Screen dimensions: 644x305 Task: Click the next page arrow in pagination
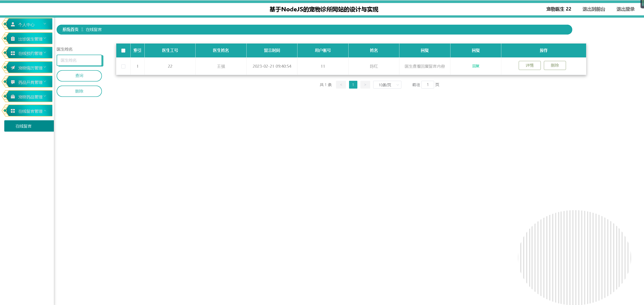pos(365,85)
